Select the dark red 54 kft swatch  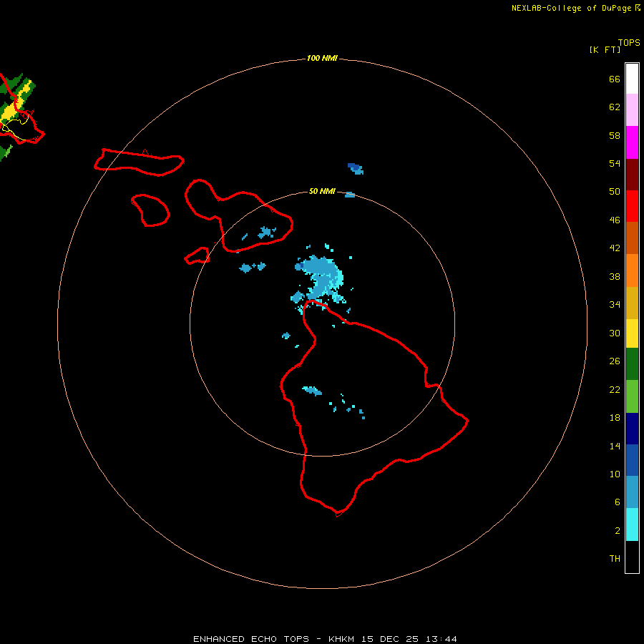click(632, 175)
